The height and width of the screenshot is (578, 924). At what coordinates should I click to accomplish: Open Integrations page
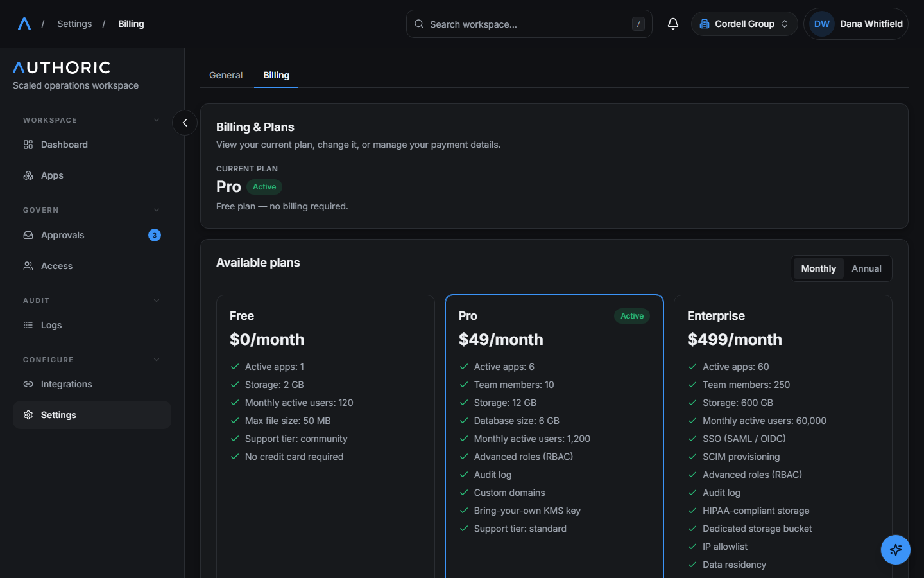92,384
